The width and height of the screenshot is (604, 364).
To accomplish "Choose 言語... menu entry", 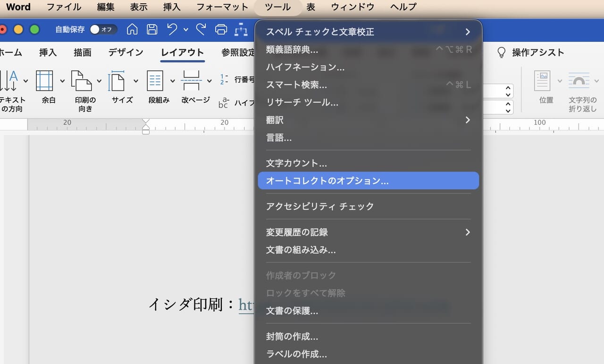I will pos(369,138).
